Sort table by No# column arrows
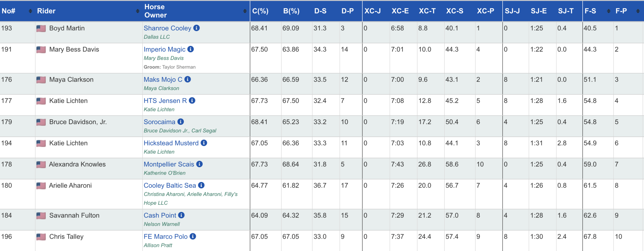The width and height of the screenshot is (644, 251). 30,11
